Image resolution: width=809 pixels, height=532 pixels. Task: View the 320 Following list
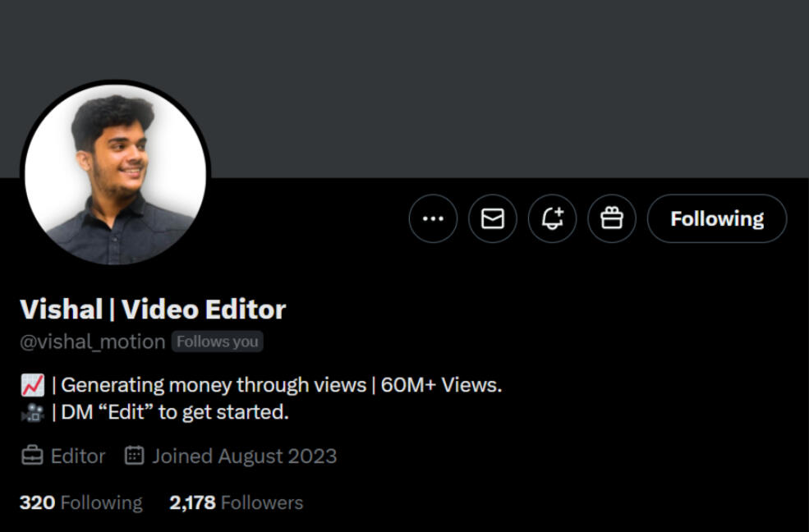pos(81,502)
